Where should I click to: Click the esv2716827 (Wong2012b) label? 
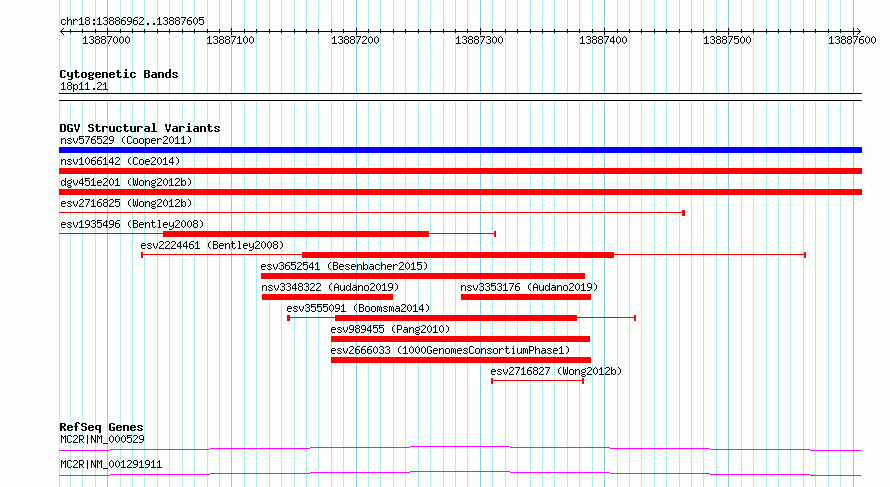coord(556,371)
